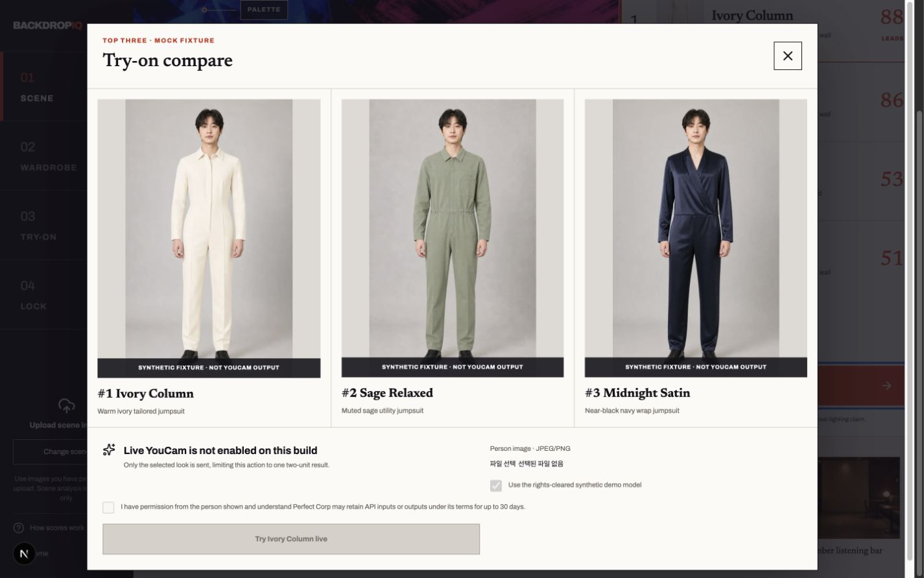
Task: Click the "Try-on compare" dialog title
Action: 167,60
